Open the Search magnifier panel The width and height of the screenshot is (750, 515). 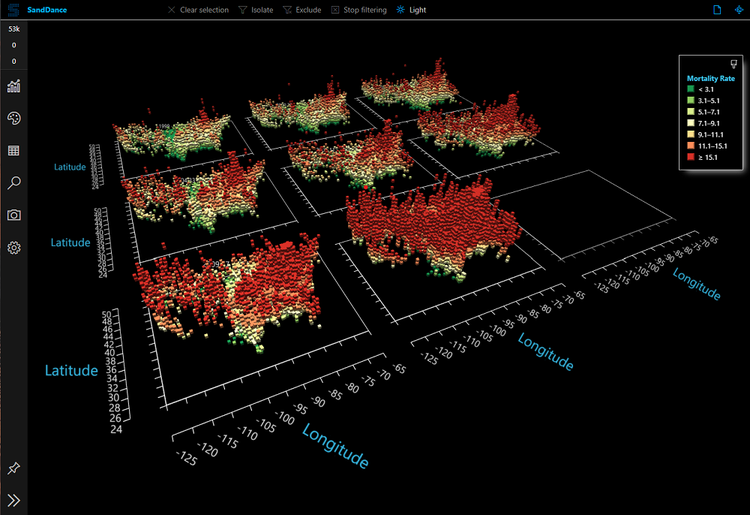pyautogui.click(x=14, y=183)
